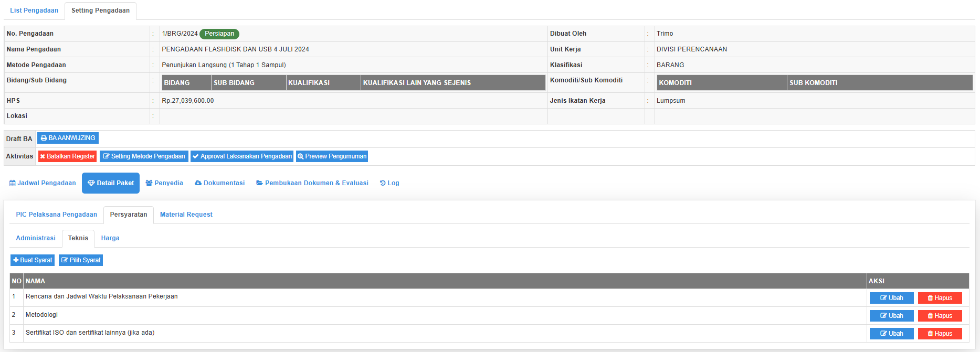Print the BA AANWIJZING draft
Screen dimensions: 980x352
(68, 138)
